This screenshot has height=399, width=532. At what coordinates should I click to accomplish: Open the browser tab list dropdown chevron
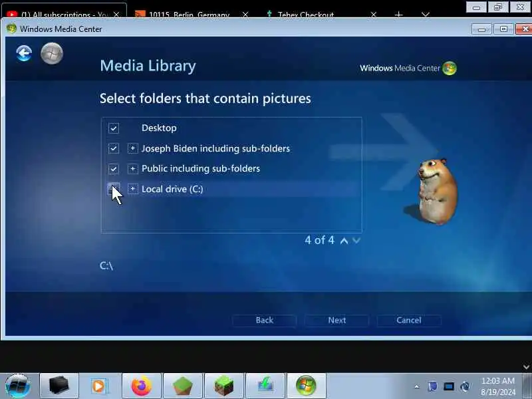click(426, 15)
